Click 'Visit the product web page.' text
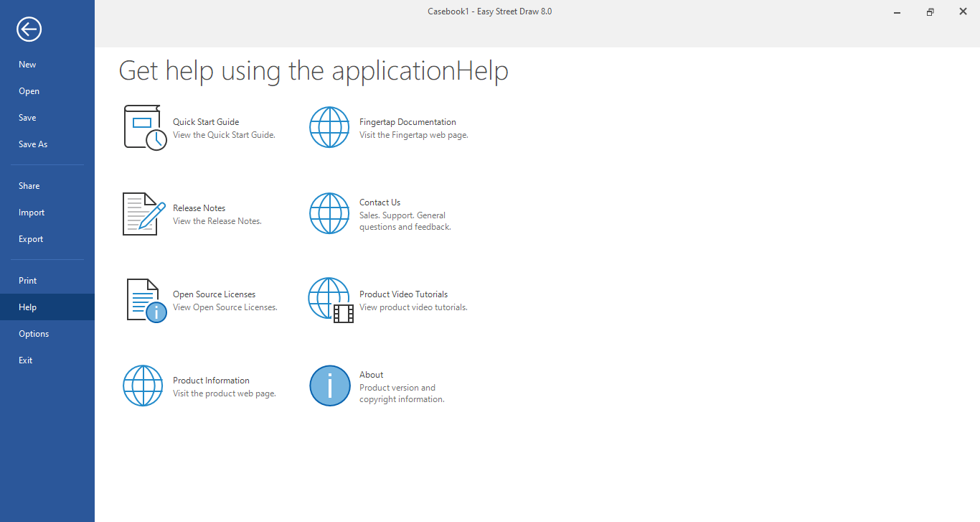The image size is (980, 522). [x=225, y=393]
